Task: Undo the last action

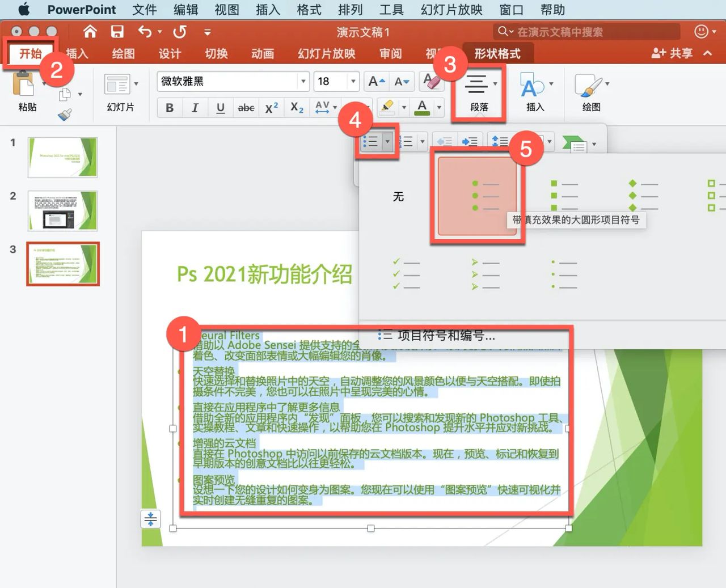Action: [x=145, y=32]
